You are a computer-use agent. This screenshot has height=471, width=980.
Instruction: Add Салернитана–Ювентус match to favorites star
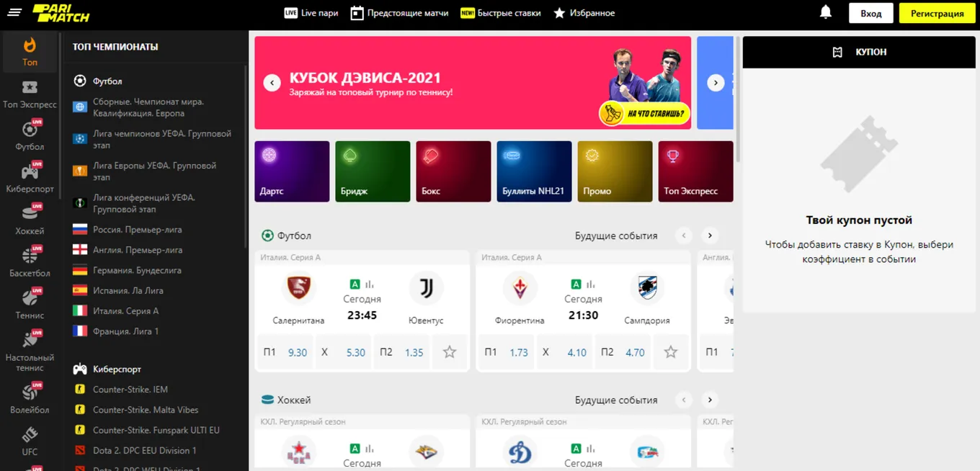coord(450,352)
